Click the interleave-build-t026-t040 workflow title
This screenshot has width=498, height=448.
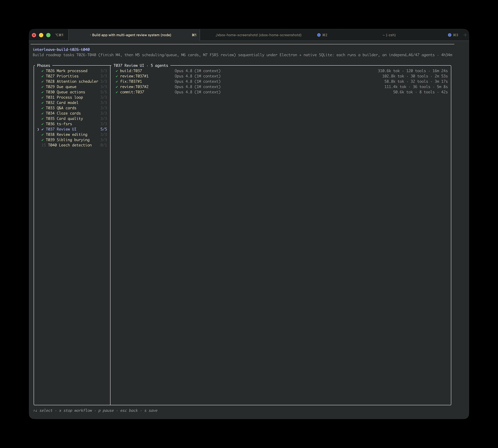pos(61,50)
